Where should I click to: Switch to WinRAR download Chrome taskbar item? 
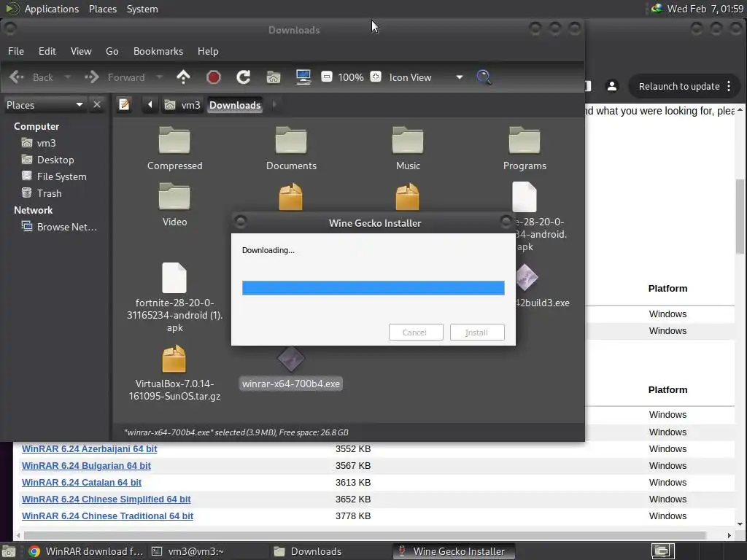[x=86, y=551]
